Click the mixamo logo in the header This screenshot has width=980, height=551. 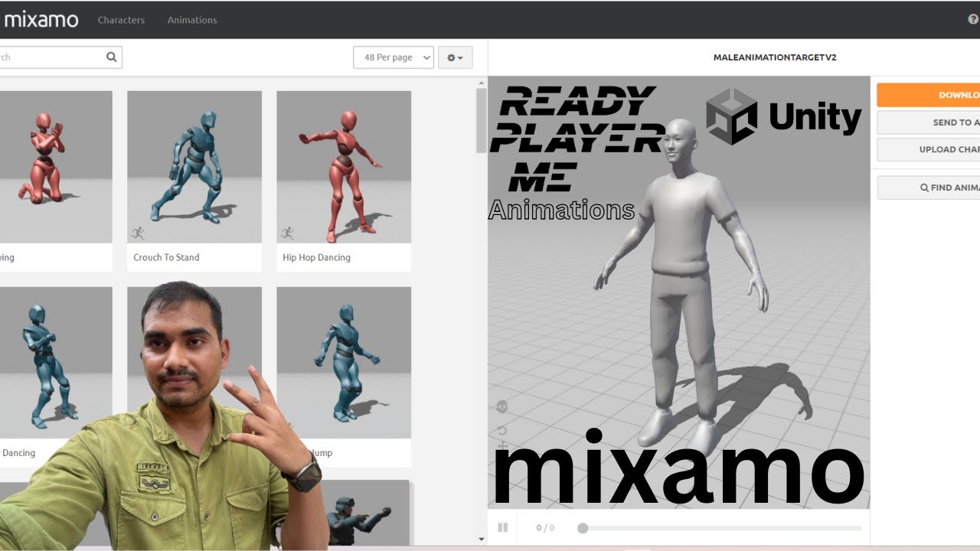(40, 19)
